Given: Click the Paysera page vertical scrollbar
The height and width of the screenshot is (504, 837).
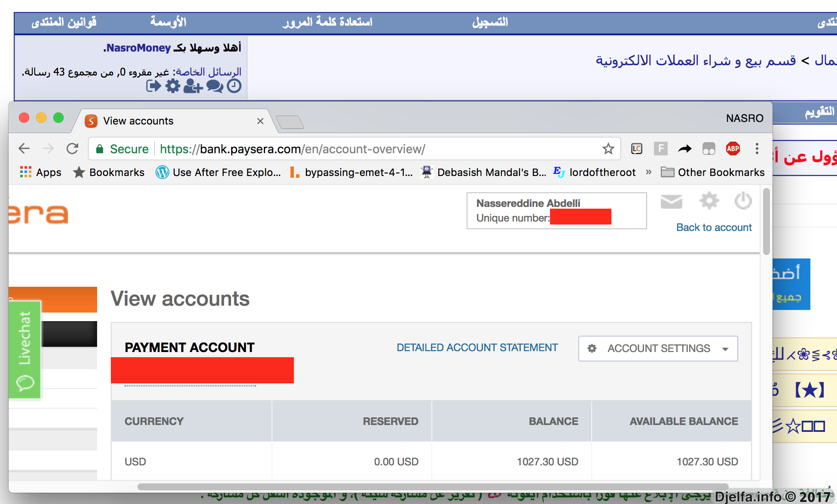Looking at the screenshot, I should (766, 222).
